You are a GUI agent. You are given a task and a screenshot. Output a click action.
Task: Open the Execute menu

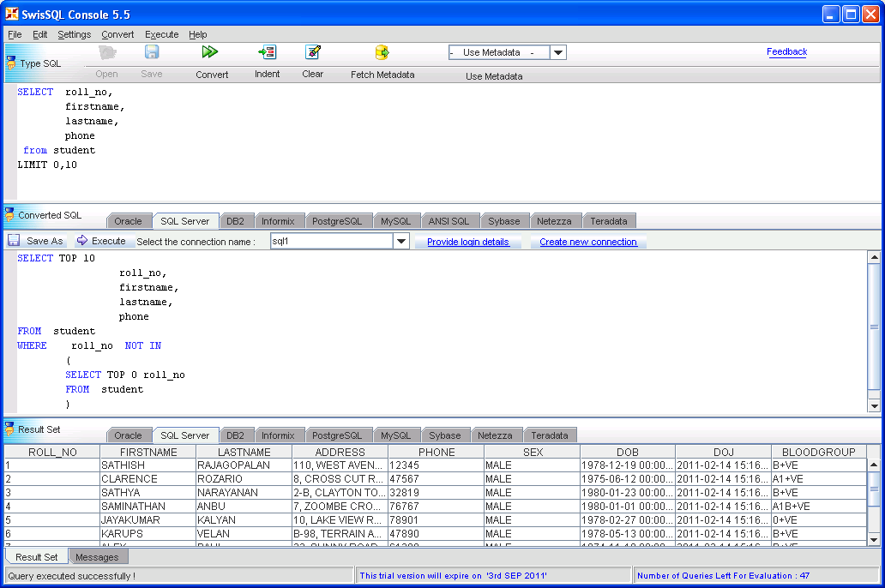pos(161,34)
